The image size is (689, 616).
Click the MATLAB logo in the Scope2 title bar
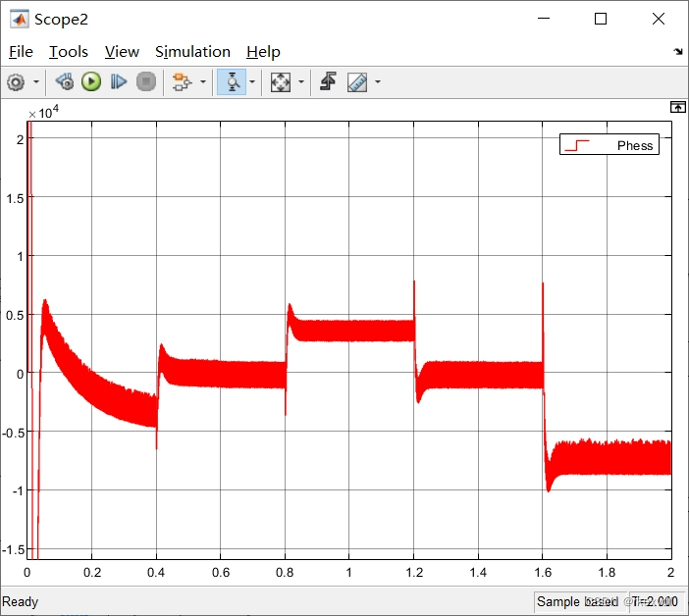[x=20, y=20]
